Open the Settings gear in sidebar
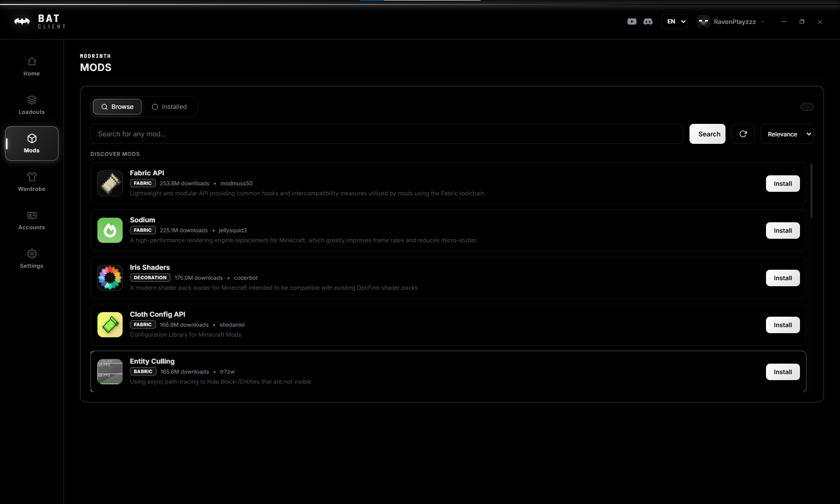840x504 pixels. coord(31,259)
